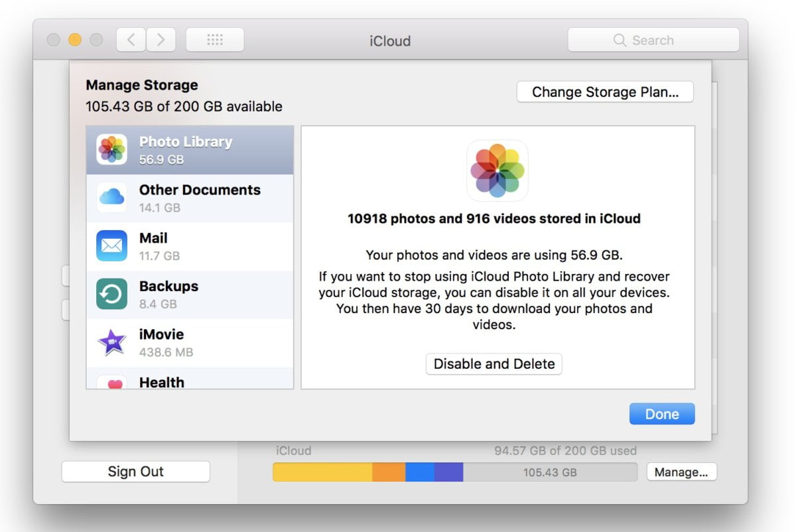
Task: Go back with the left chevron button
Action: click(131, 40)
